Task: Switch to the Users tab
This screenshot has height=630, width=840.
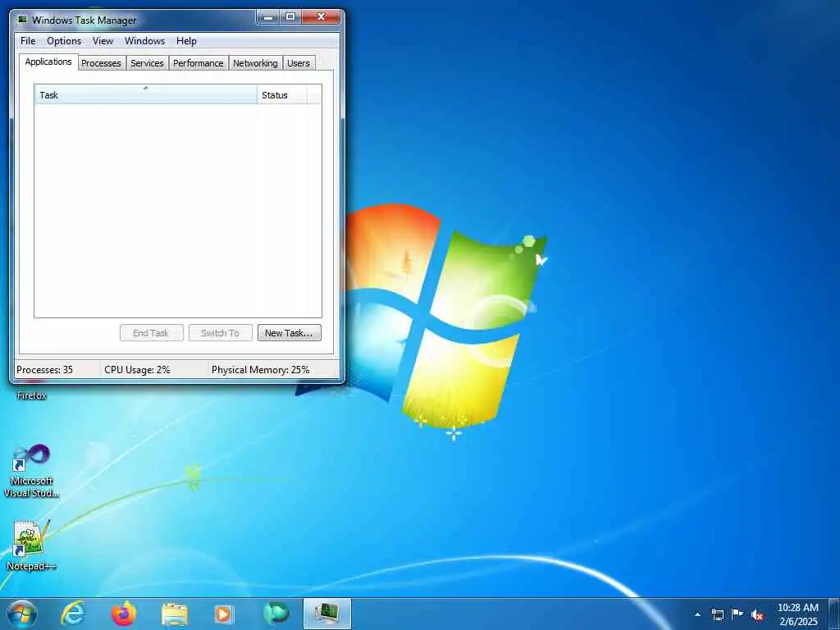Action: 299,63
